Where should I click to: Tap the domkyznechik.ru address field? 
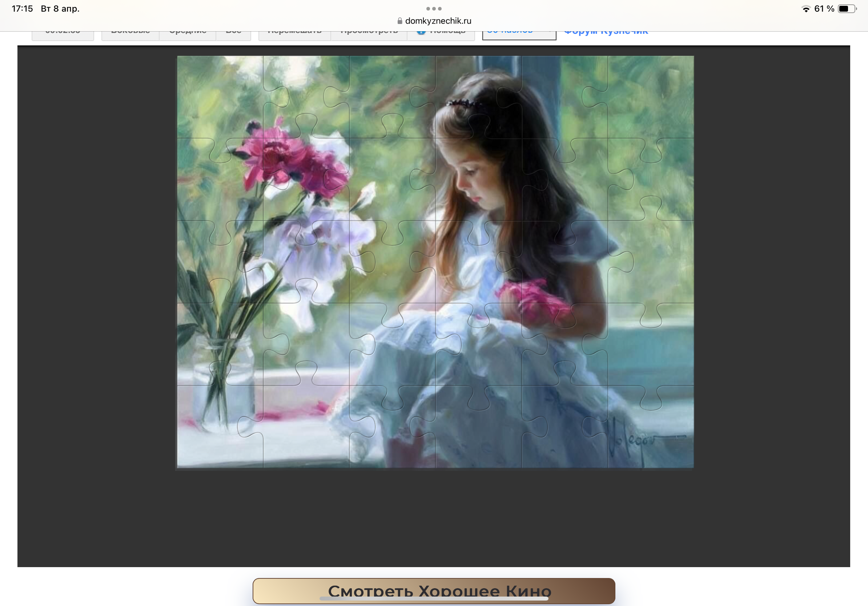point(438,21)
